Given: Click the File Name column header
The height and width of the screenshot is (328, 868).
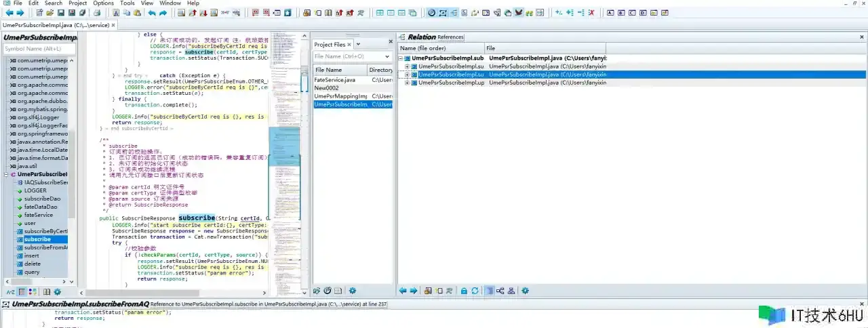Looking at the screenshot, I should pyautogui.click(x=339, y=70).
